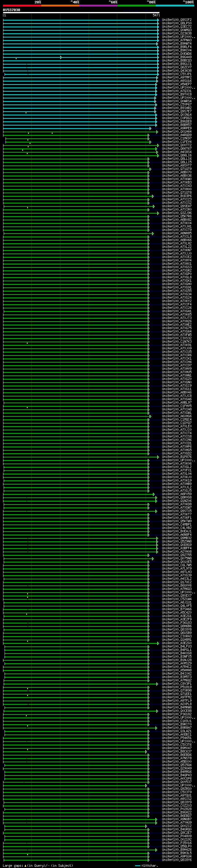The image size is (197, 868).
Task: Select the UniRef100_Q8LPS0 hit label
Action: (176, 23)
